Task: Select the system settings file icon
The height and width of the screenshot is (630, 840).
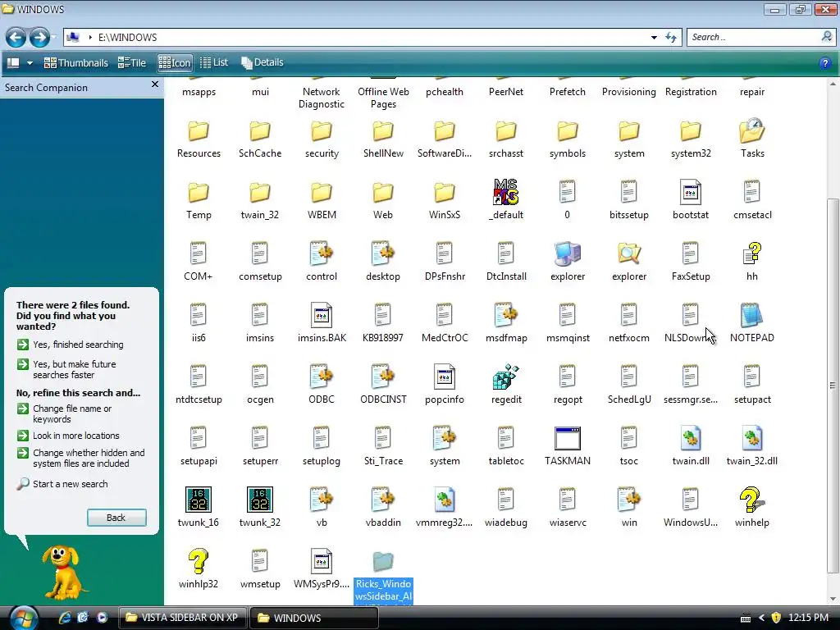Action: [444, 438]
